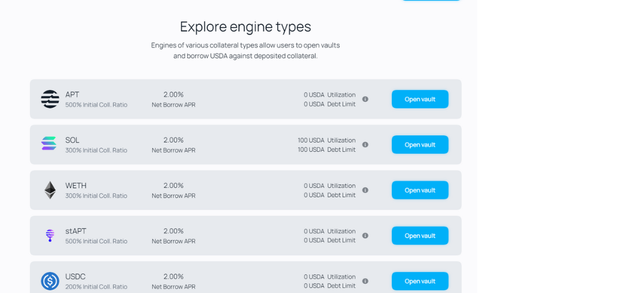This screenshot has height=293, width=644.
Task: Click info icon in WETH row
Action: pos(365,190)
